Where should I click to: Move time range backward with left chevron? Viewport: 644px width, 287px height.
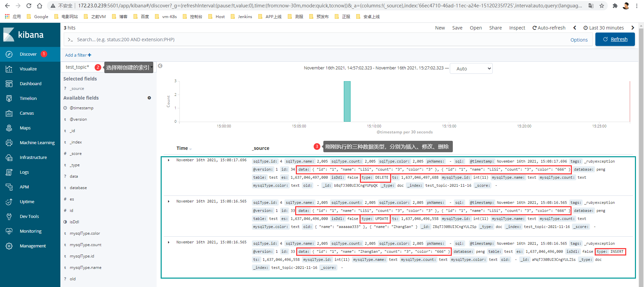click(x=575, y=28)
